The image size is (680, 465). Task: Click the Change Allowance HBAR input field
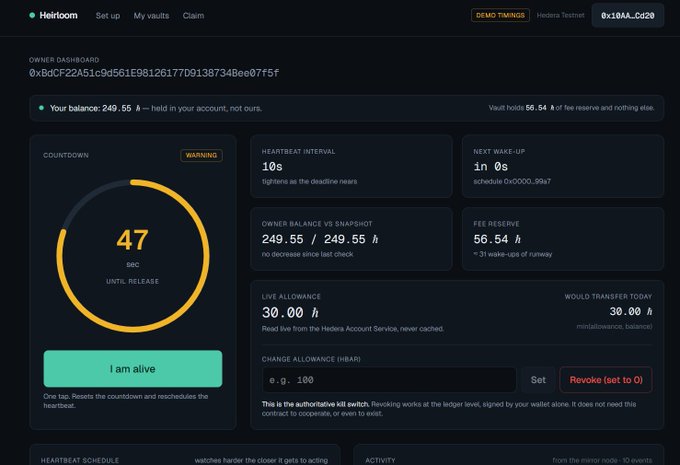click(x=389, y=380)
